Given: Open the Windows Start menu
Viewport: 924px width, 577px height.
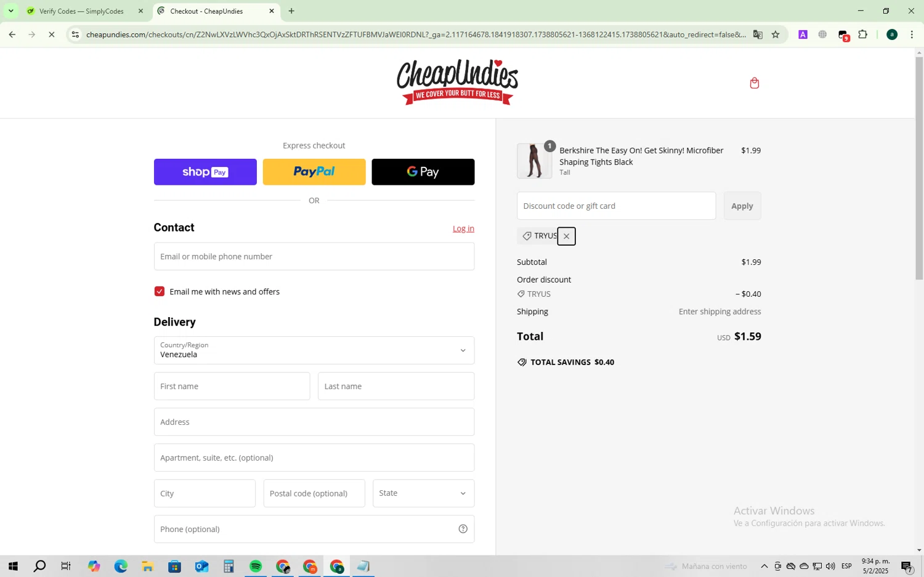Looking at the screenshot, I should coord(12,567).
